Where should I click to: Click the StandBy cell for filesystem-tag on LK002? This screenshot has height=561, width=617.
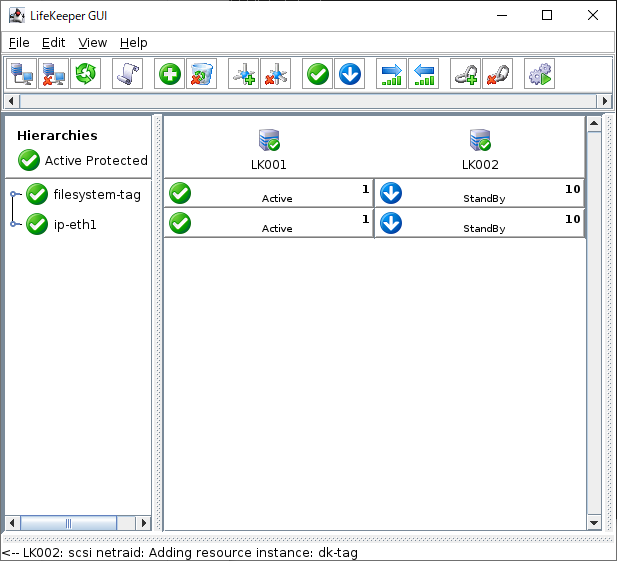(480, 193)
